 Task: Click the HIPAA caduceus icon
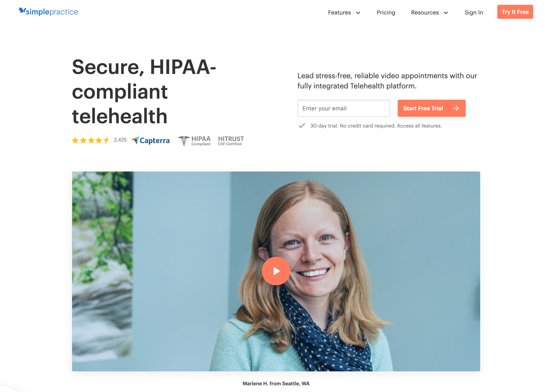pos(184,140)
